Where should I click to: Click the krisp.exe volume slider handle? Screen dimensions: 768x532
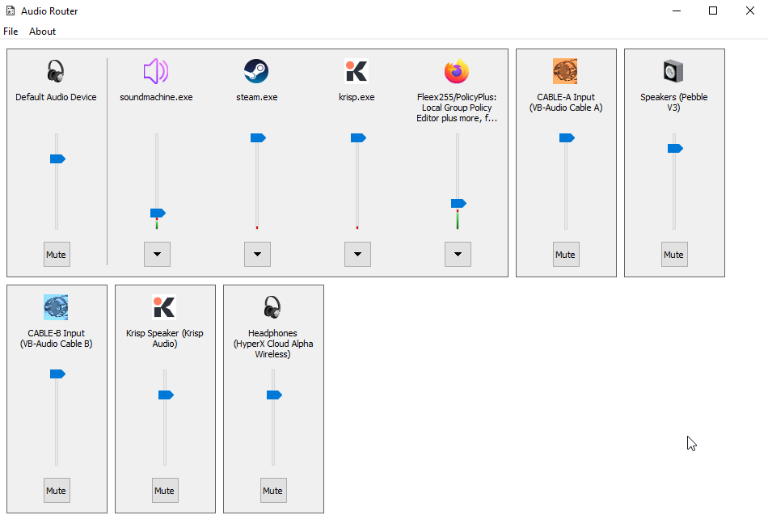point(358,138)
